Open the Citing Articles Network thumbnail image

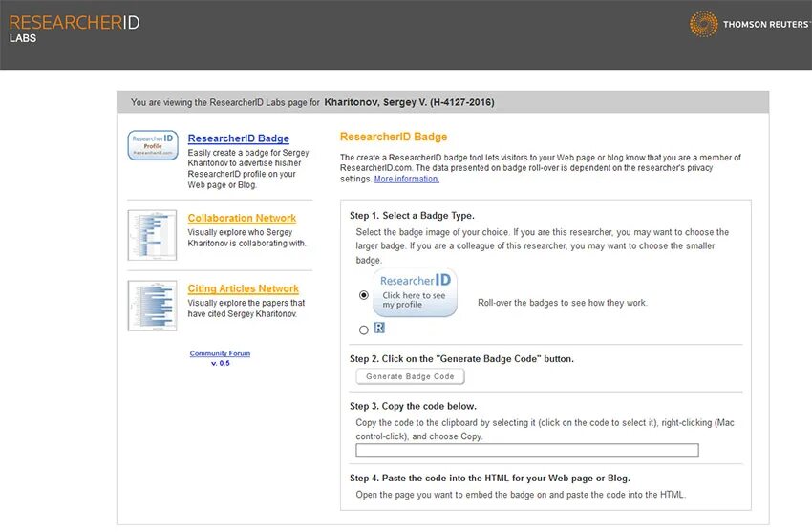(x=152, y=306)
